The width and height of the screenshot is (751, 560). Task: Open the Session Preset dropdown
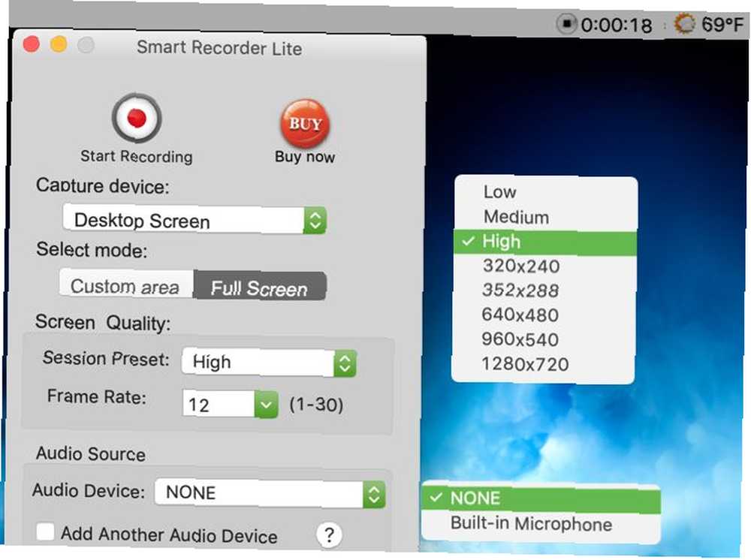point(269,362)
